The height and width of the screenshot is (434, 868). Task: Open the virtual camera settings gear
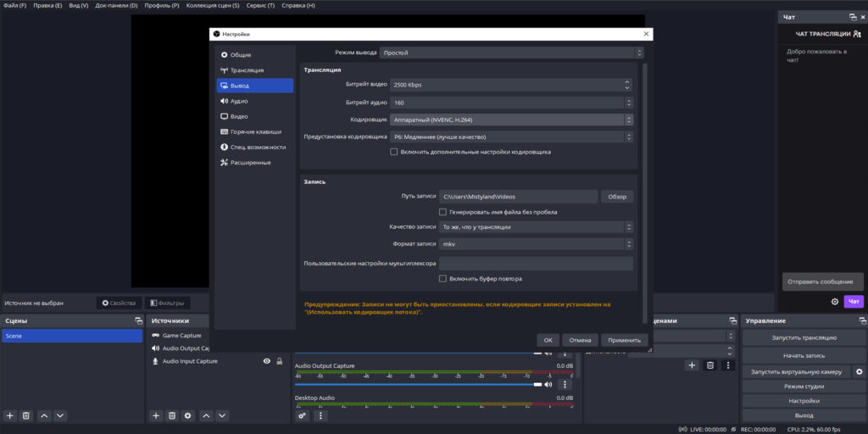coord(860,371)
